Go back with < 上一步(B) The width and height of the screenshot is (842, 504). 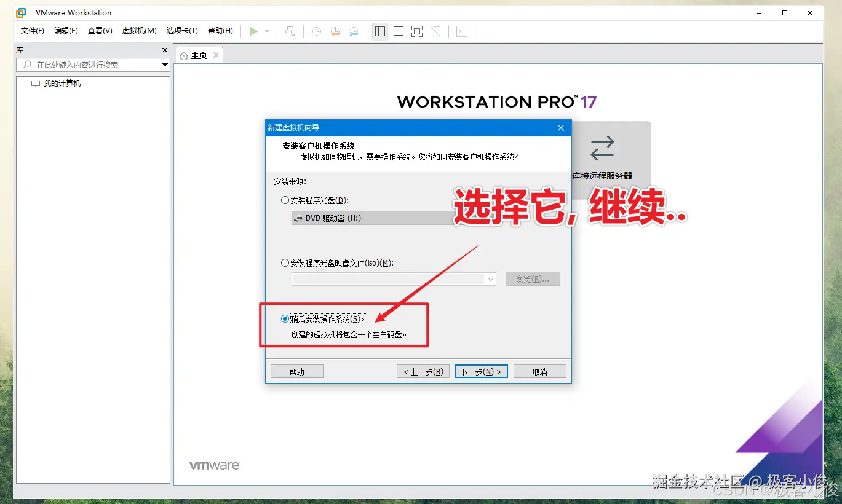tap(423, 372)
